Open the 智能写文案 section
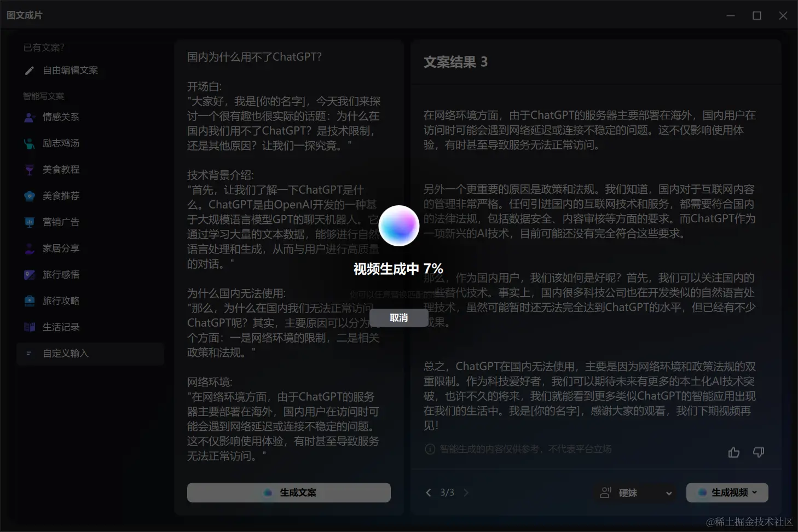The image size is (798, 532). (x=43, y=96)
